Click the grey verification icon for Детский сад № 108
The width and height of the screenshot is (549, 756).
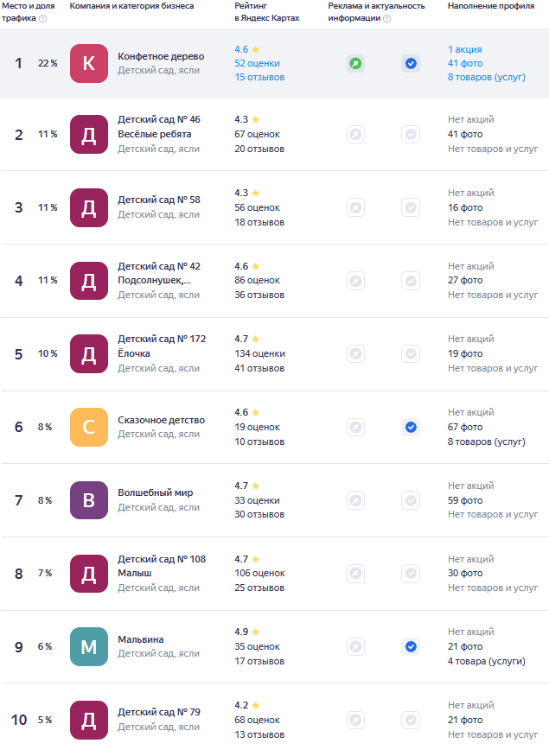[x=411, y=574]
